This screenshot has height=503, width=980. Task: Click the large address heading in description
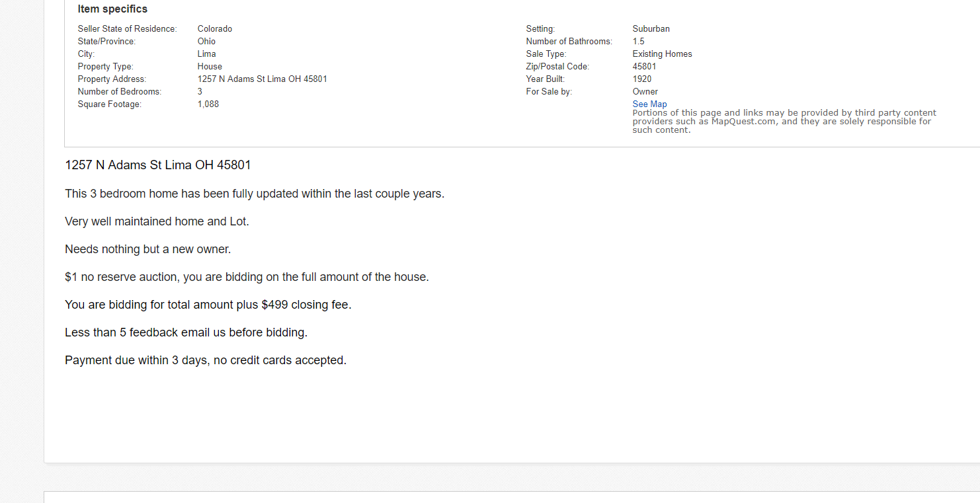(158, 165)
